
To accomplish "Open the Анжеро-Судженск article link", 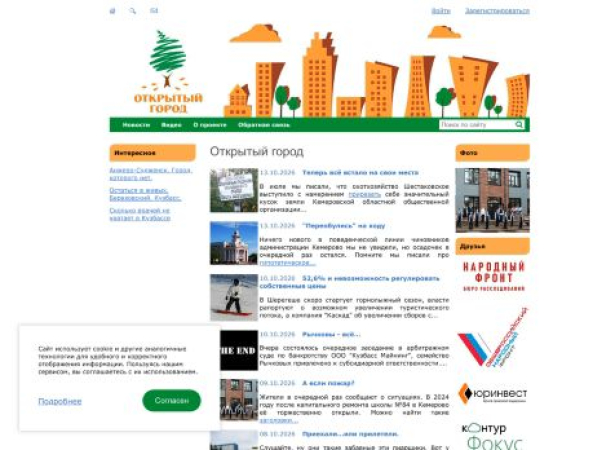I will click(x=151, y=174).
